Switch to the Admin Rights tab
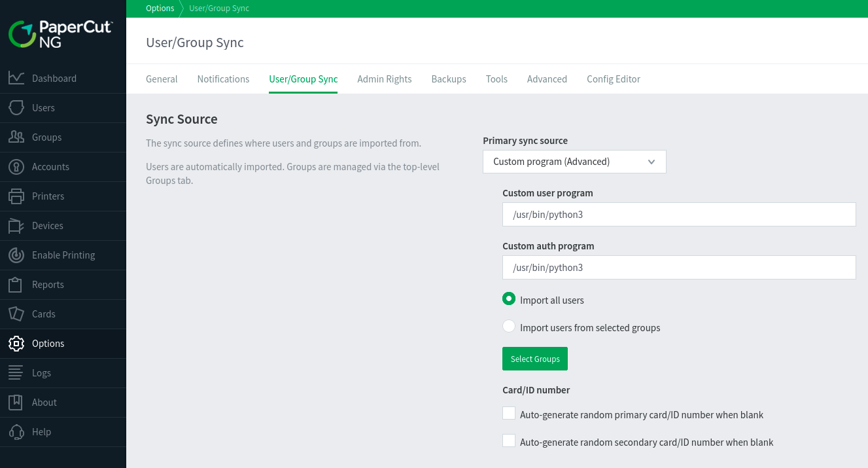Viewport: 868px width, 468px height. [x=384, y=79]
